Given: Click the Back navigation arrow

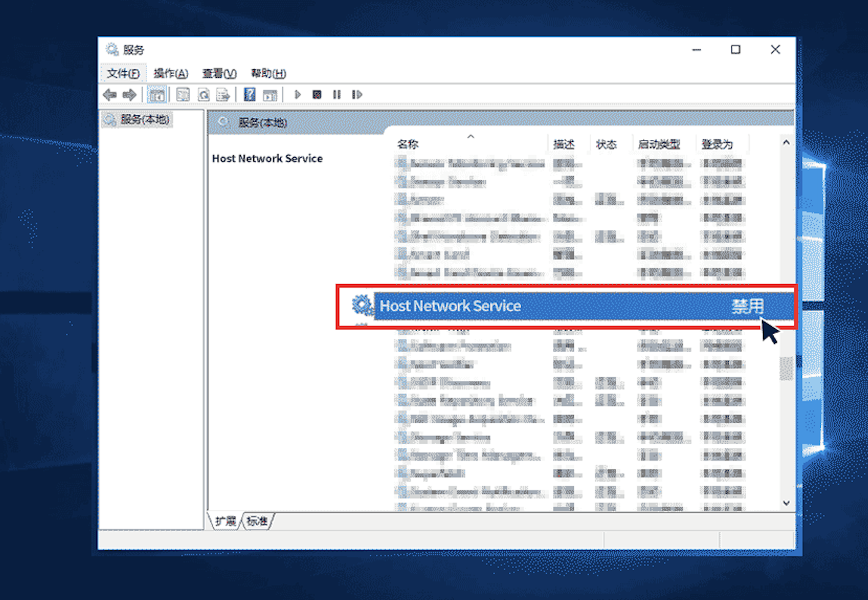Looking at the screenshot, I should coord(110,94).
